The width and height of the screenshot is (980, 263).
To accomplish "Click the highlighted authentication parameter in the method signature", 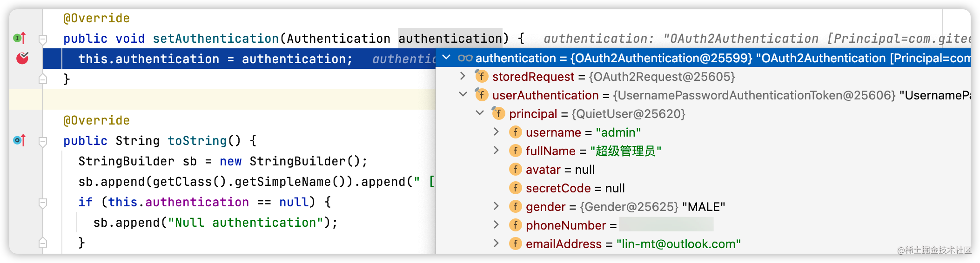I will (x=450, y=39).
